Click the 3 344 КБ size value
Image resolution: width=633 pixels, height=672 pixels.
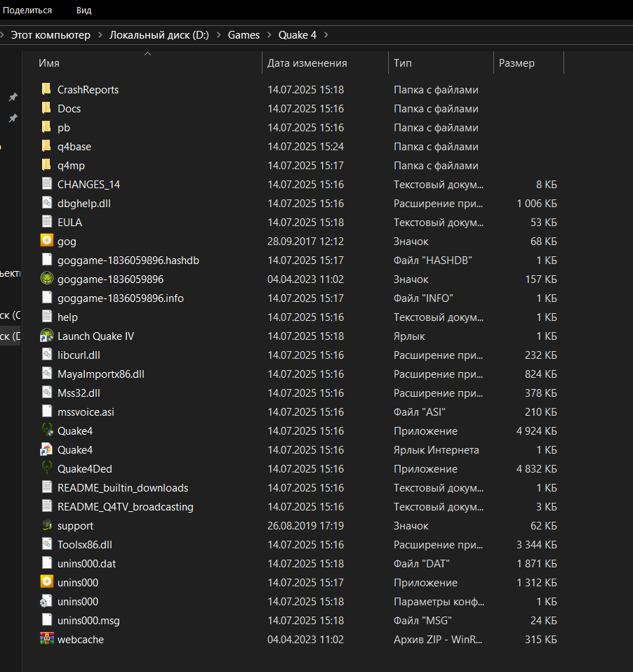click(x=537, y=544)
